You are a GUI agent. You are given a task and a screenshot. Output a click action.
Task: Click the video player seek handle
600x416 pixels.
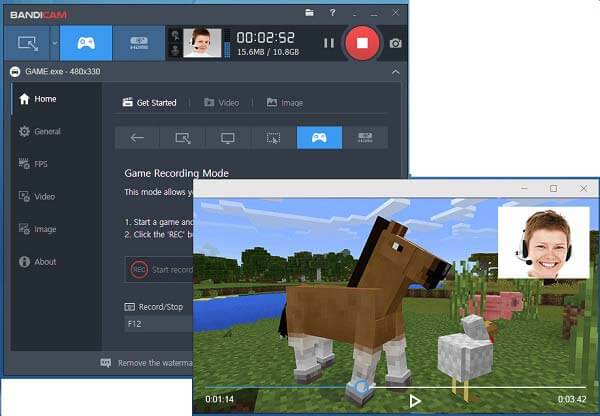tap(361, 387)
